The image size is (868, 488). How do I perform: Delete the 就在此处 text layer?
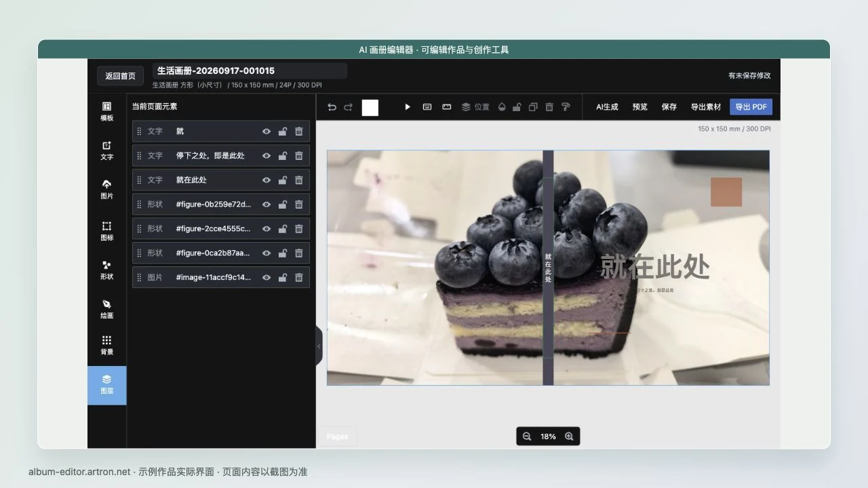pos(299,180)
